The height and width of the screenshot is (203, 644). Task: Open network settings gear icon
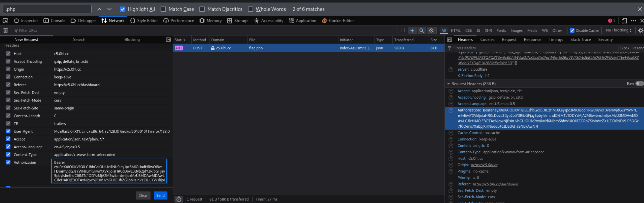(x=640, y=30)
